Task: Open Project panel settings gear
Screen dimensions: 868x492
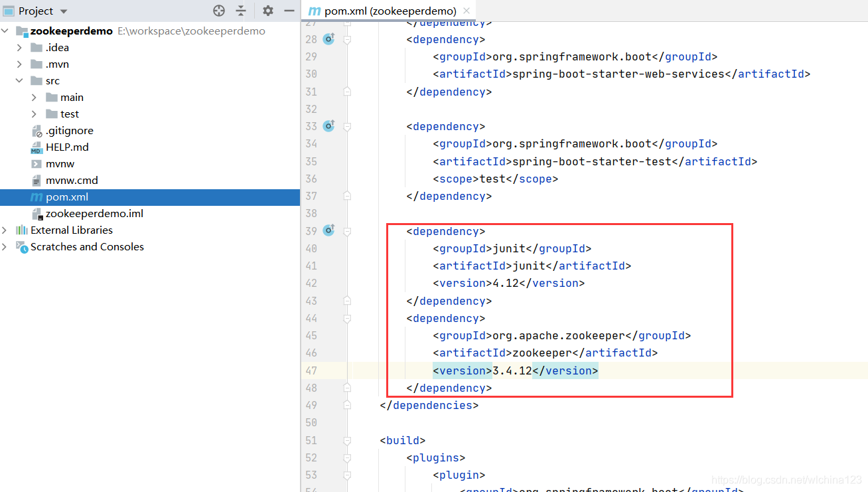Action: pyautogui.click(x=267, y=11)
